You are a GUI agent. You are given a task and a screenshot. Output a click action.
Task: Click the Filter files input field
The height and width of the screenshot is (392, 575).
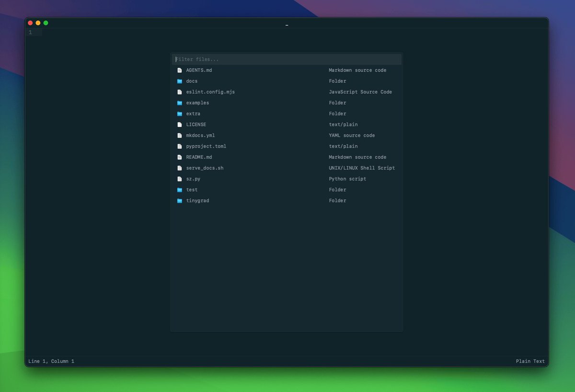pyautogui.click(x=287, y=59)
